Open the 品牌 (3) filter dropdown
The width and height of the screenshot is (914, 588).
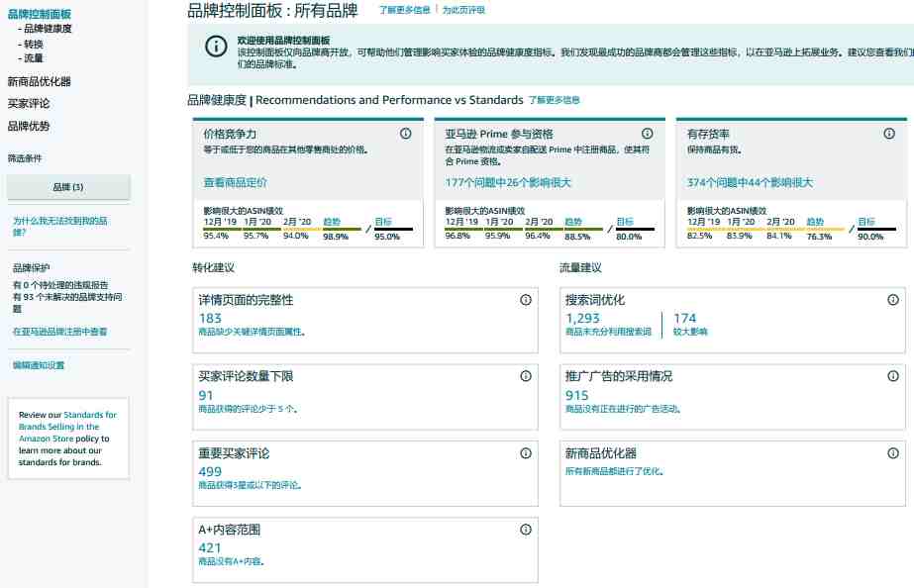click(x=68, y=187)
